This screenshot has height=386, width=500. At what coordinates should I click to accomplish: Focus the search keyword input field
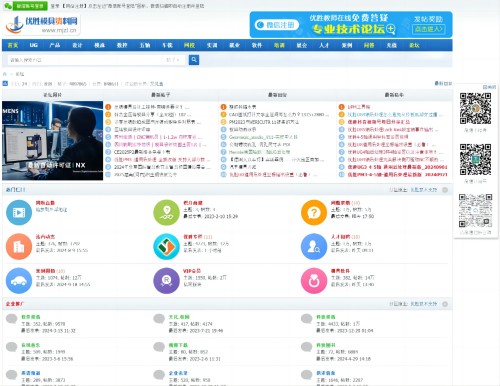pyautogui.click(x=86, y=60)
